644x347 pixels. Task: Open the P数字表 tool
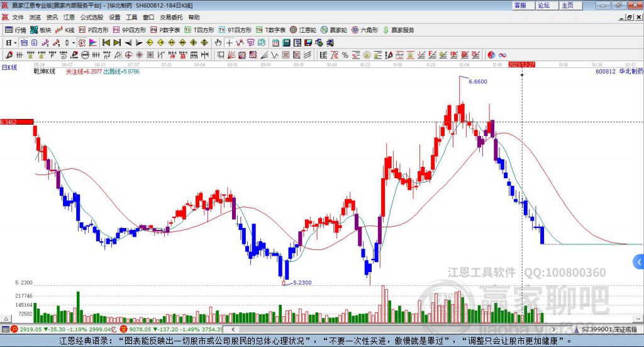click(165, 30)
